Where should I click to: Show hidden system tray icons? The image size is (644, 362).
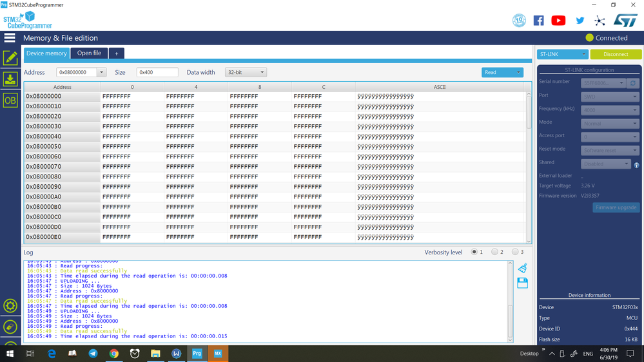(552, 354)
